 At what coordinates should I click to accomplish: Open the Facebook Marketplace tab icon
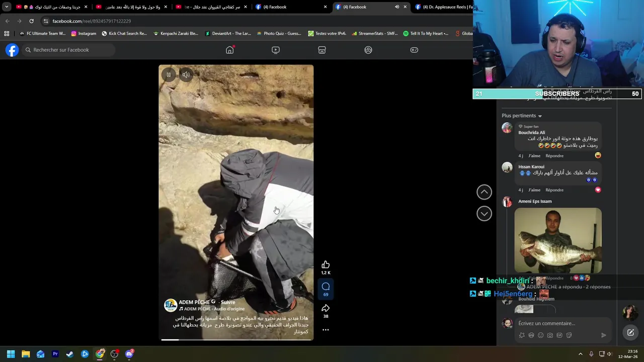click(x=322, y=50)
